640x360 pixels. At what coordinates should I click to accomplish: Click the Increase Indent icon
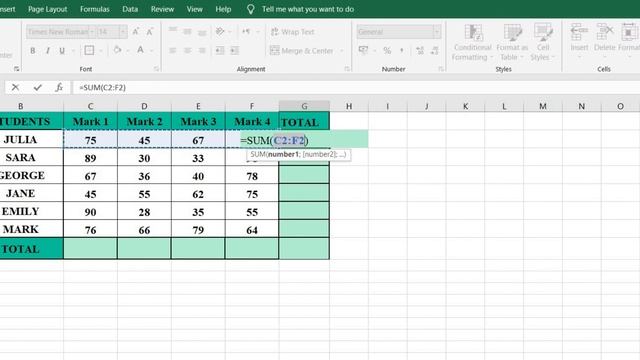tap(235, 51)
